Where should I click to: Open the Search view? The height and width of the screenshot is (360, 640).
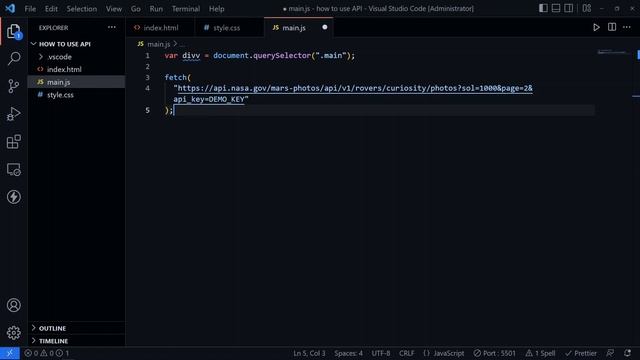tap(13, 59)
